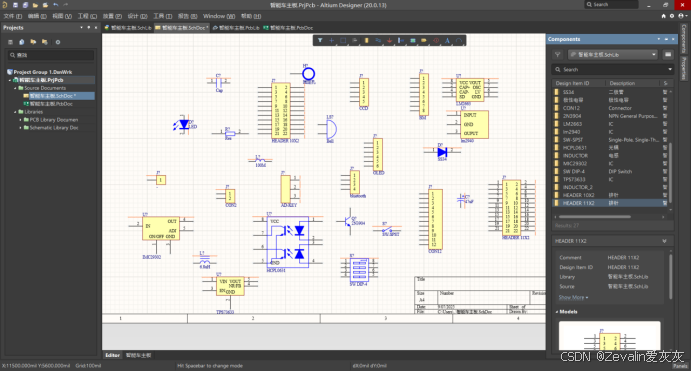
Task: Collapse the HEADER 11X2 details section chevron
Action: pyautogui.click(x=664, y=241)
